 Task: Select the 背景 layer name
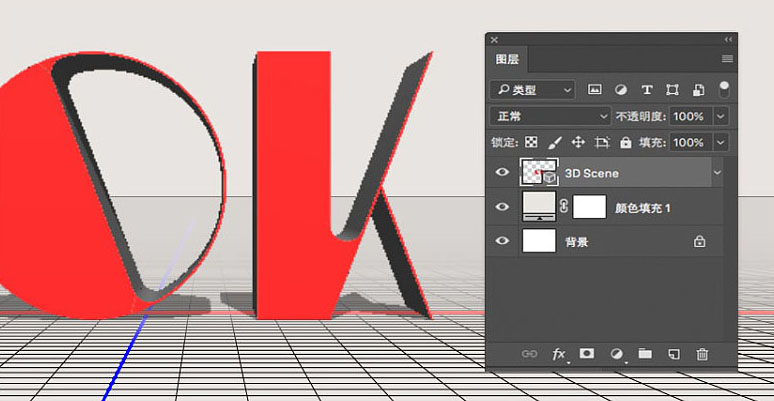pyautogui.click(x=577, y=242)
